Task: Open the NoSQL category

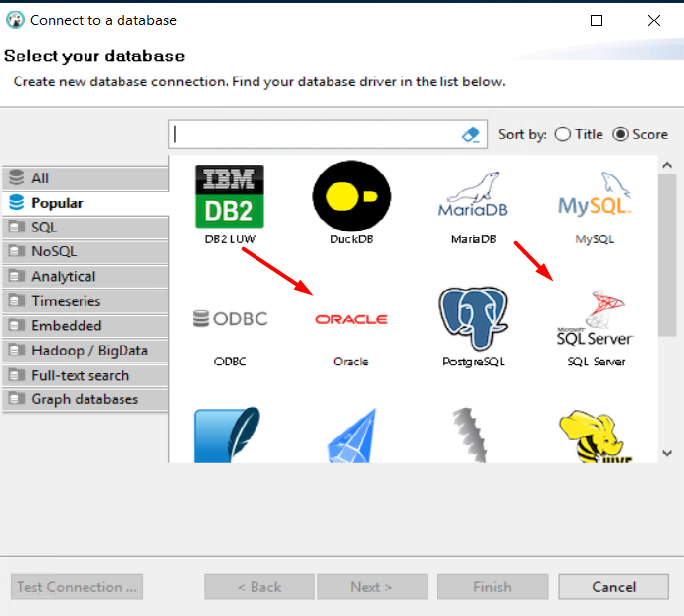Action: 85,251
